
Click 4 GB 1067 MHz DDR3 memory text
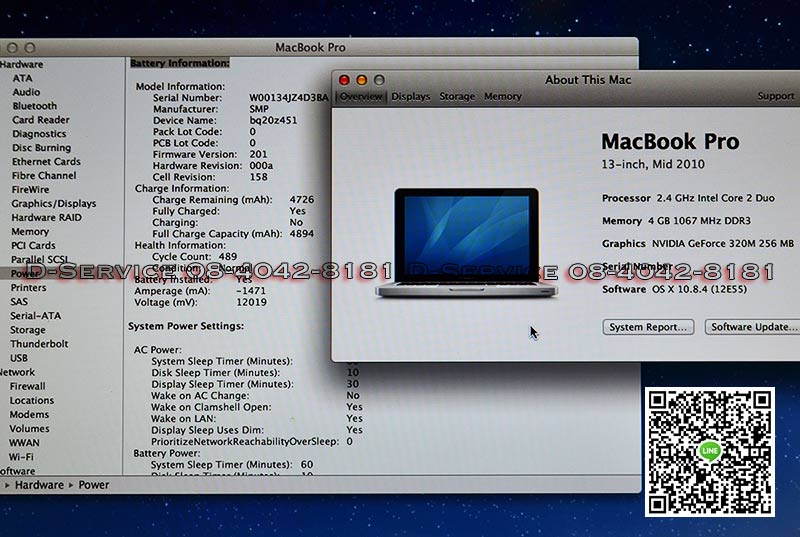tap(699, 221)
